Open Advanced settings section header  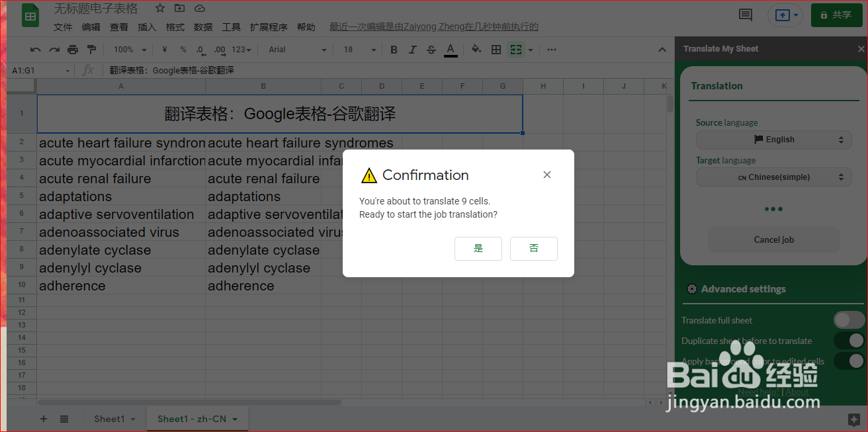click(x=744, y=289)
